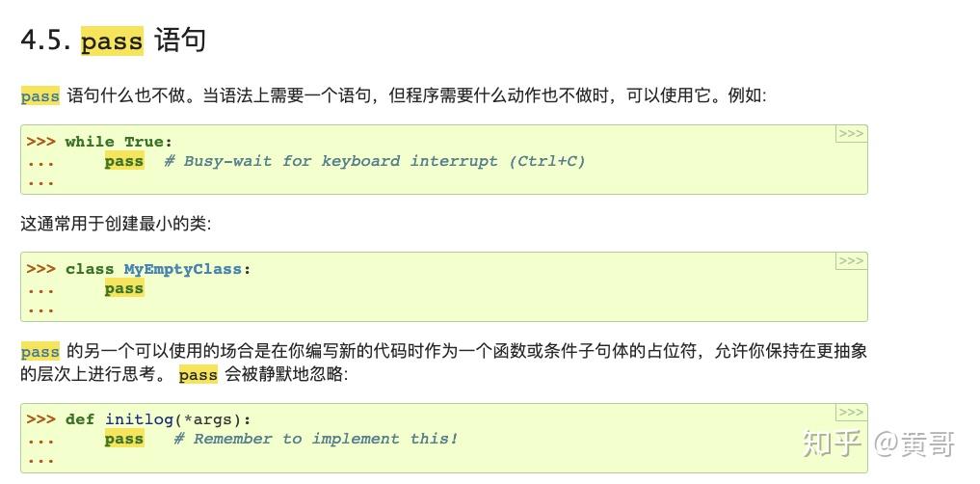Toggle the >>> button in initlog code block
980x484 pixels.
(850, 413)
